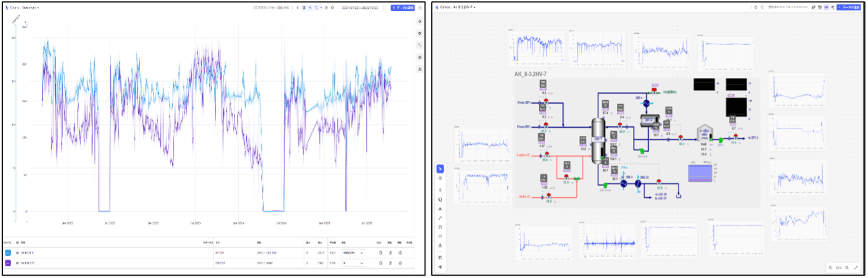Click the zoom in magnifier in Canvas corner
The width and height of the screenshot is (868, 278).
[847, 268]
